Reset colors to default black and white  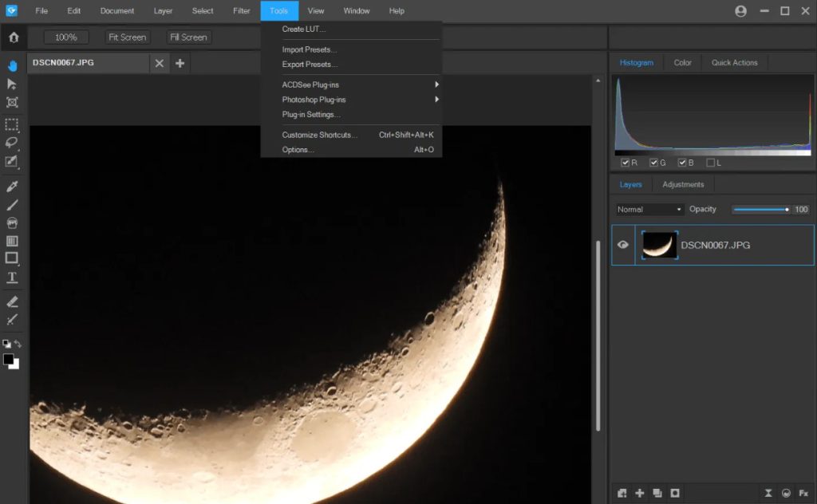click(x=6, y=344)
